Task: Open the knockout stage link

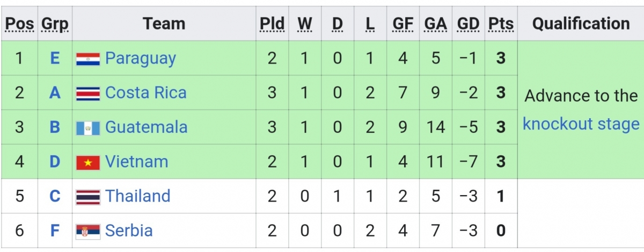Action: 581,124
